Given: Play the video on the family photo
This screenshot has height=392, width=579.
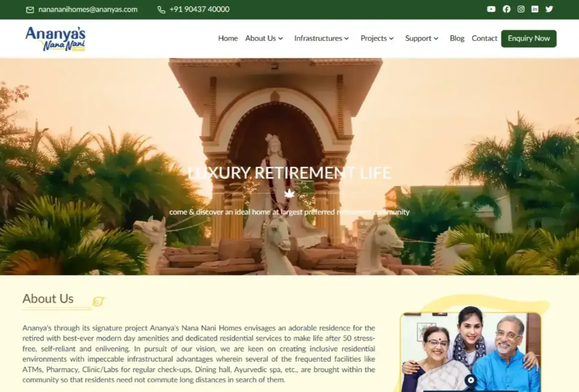Looking at the screenshot, I should coord(470,380).
